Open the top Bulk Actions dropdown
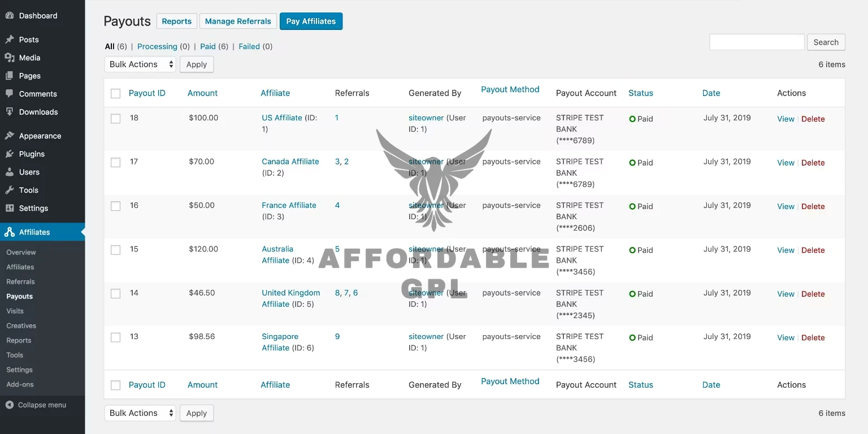 click(x=140, y=64)
